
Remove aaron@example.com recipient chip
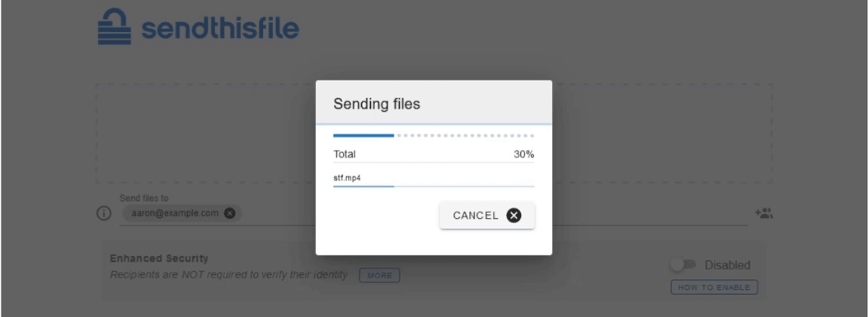pyautogui.click(x=230, y=213)
